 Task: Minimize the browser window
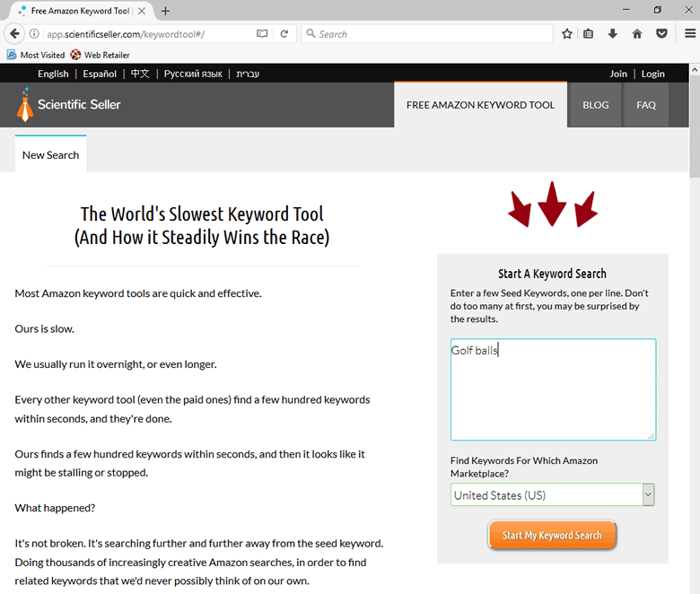coord(626,10)
